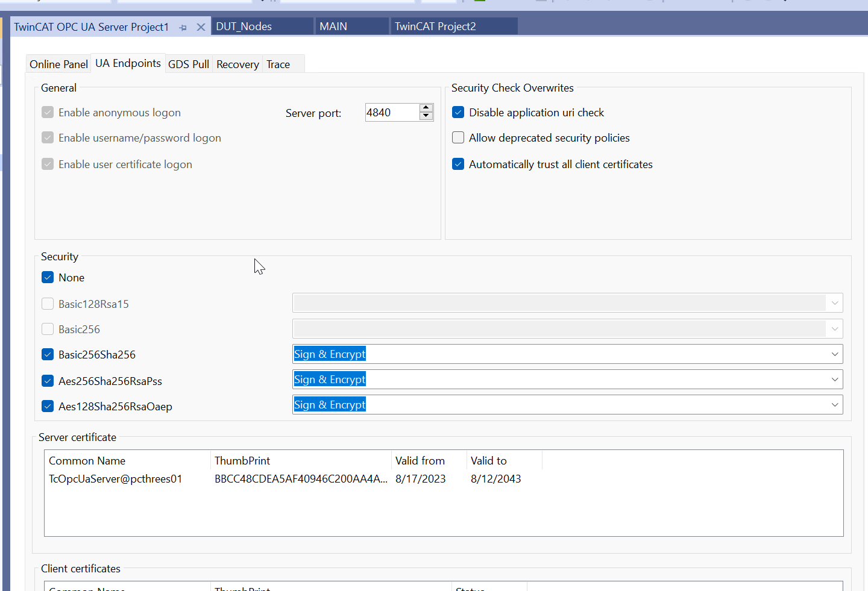The width and height of the screenshot is (868, 591).
Task: Select the TcOpcUaServer@pcthrees01 certificate row
Action: [115, 479]
